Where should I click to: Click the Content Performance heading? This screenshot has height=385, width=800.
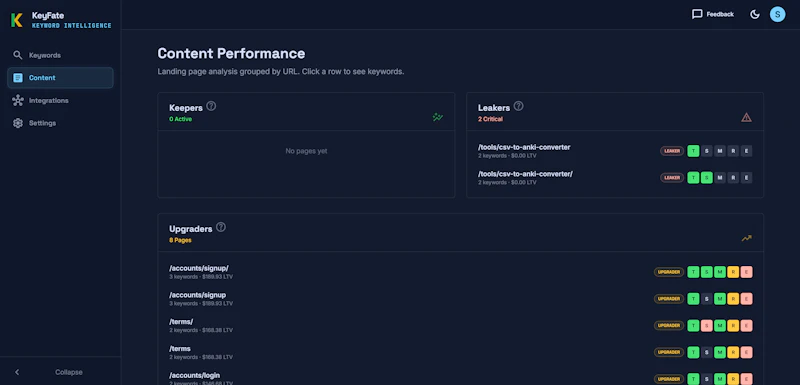(x=231, y=53)
